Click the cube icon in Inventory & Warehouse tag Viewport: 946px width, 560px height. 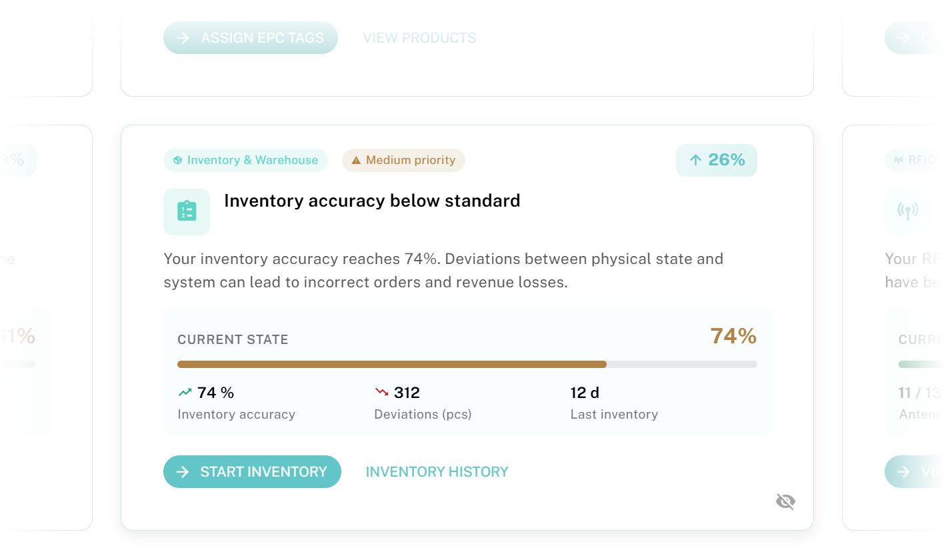point(177,161)
